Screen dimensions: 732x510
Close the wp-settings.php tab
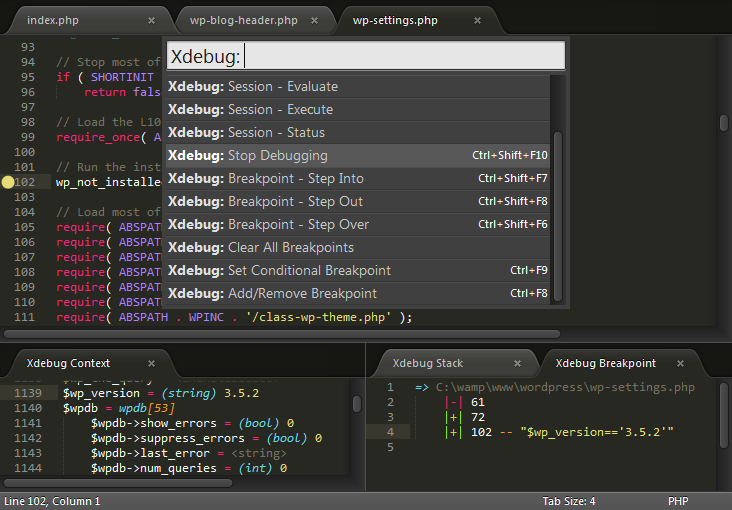477,21
